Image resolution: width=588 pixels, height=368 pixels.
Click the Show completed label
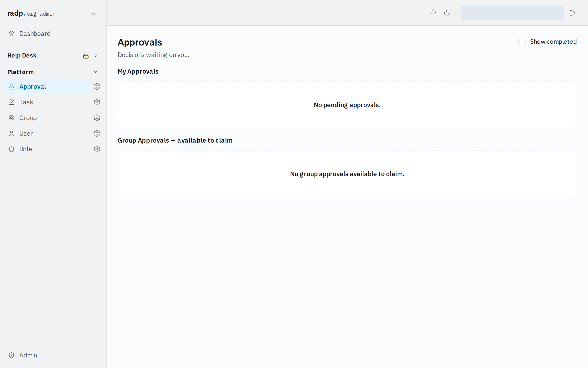(x=553, y=42)
